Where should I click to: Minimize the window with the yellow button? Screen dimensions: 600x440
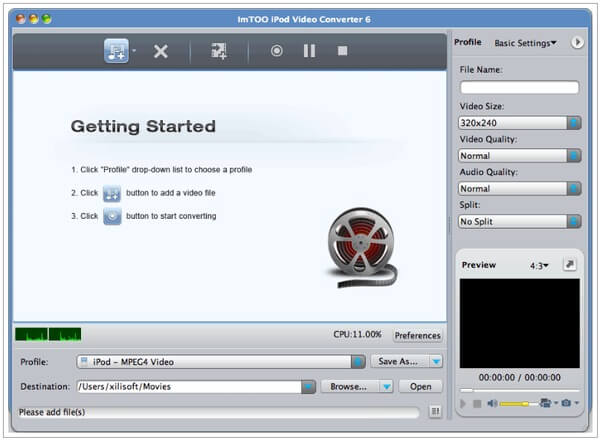(x=34, y=19)
